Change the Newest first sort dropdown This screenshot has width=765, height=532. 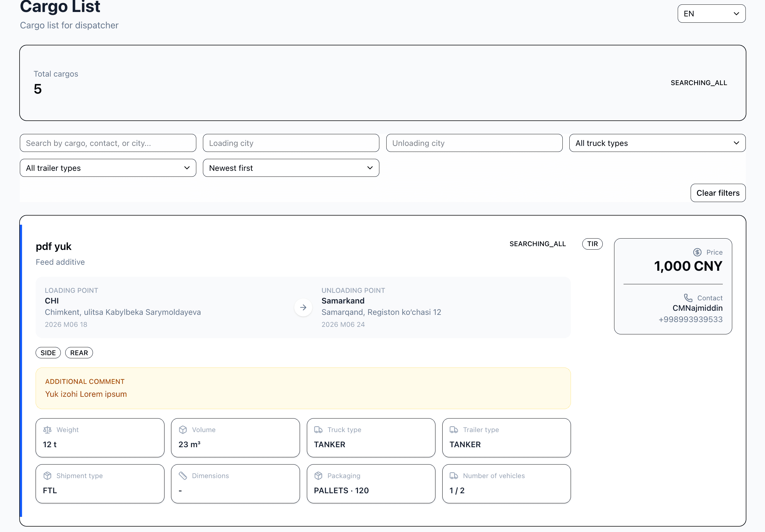click(291, 168)
